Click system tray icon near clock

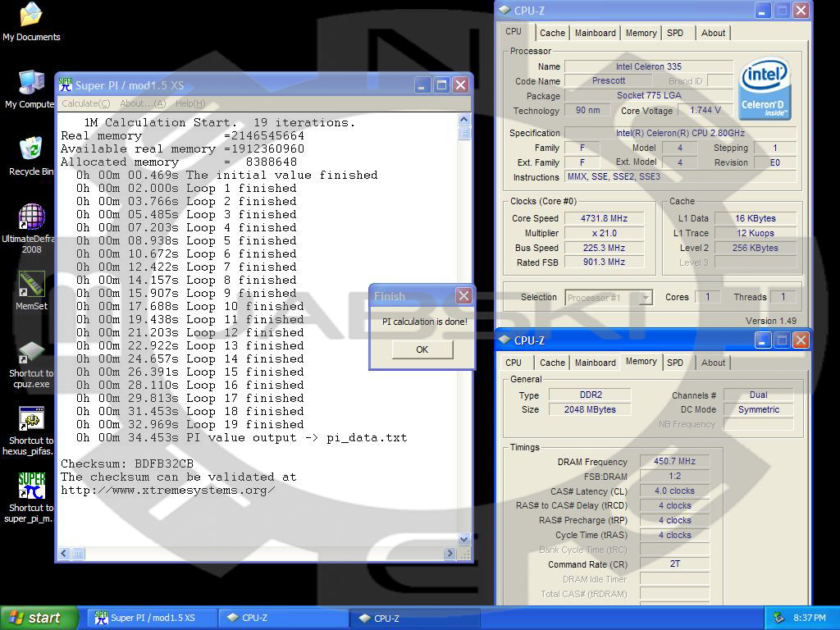pyautogui.click(x=778, y=618)
